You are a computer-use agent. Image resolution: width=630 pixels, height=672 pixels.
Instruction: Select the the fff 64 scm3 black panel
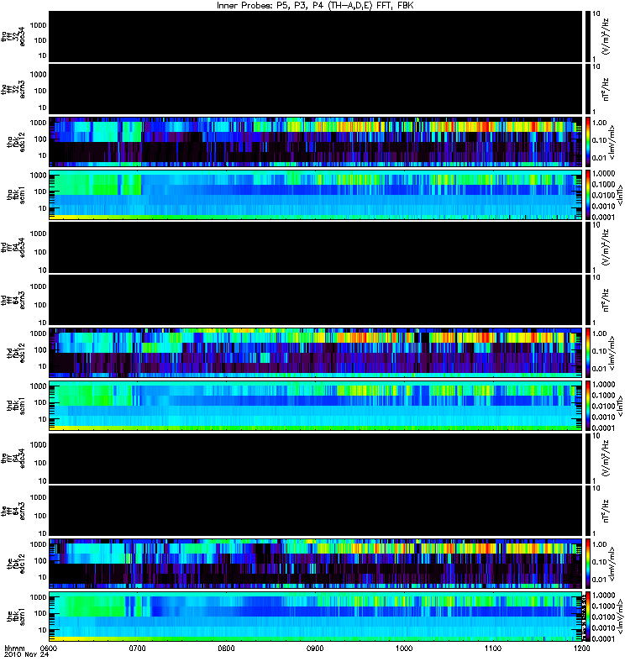316,511
